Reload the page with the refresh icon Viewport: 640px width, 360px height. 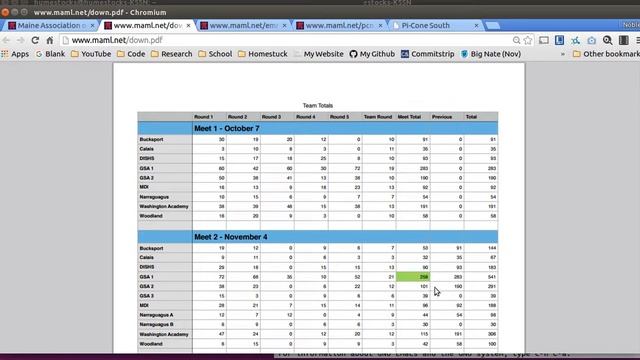(35, 40)
